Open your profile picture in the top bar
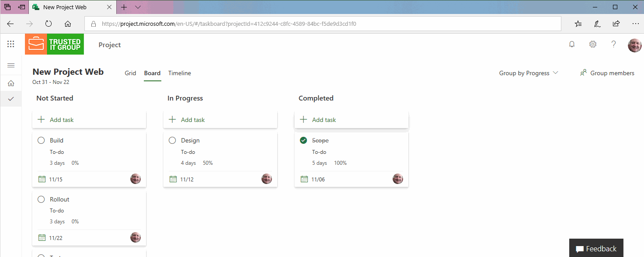644x257 pixels. pos(634,44)
